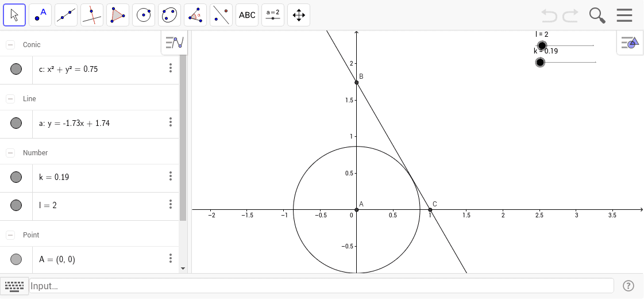Collapse the Point group
Viewport: 644px width, 299px height.
pyautogui.click(x=10, y=235)
